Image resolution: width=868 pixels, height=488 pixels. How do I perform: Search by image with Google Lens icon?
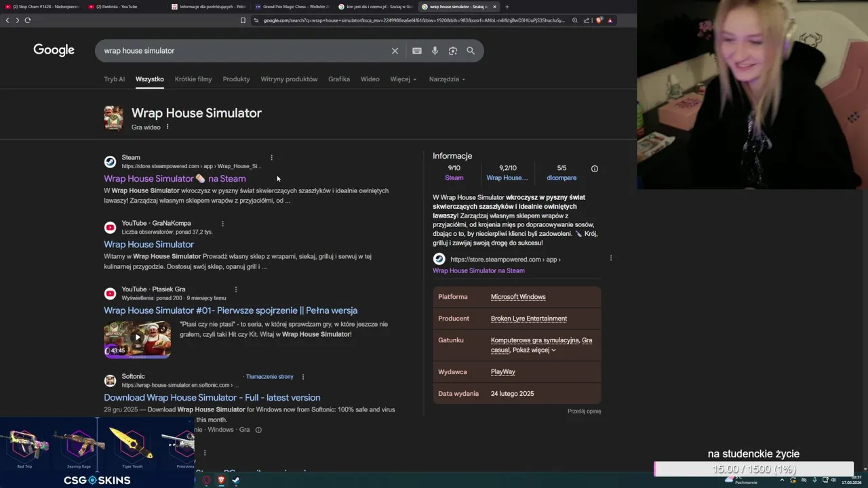453,51
